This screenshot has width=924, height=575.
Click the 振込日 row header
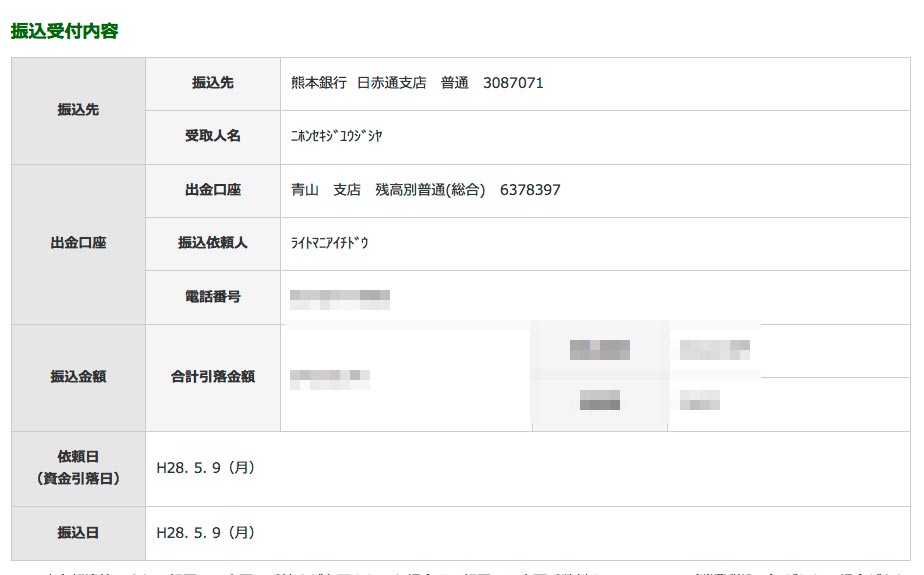[x=79, y=533]
